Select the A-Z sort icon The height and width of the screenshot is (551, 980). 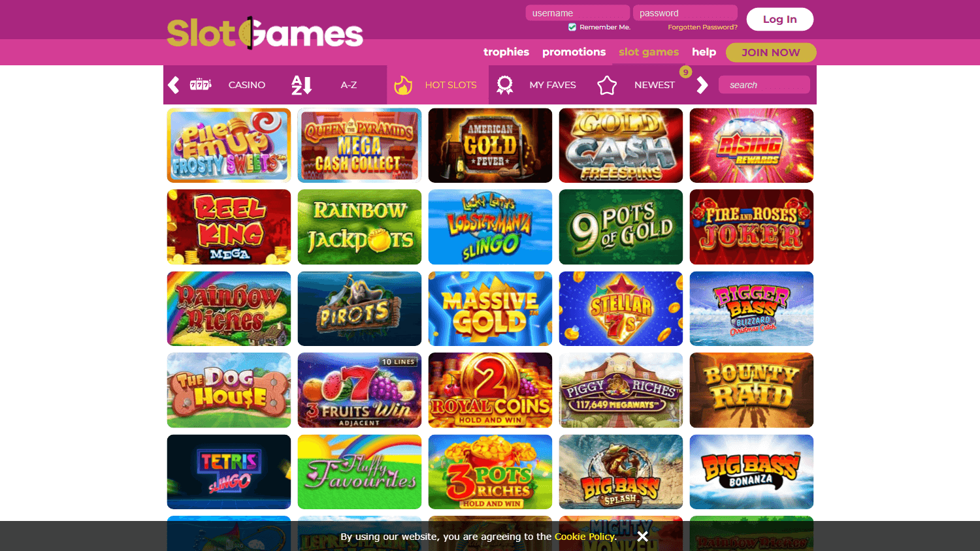301,85
